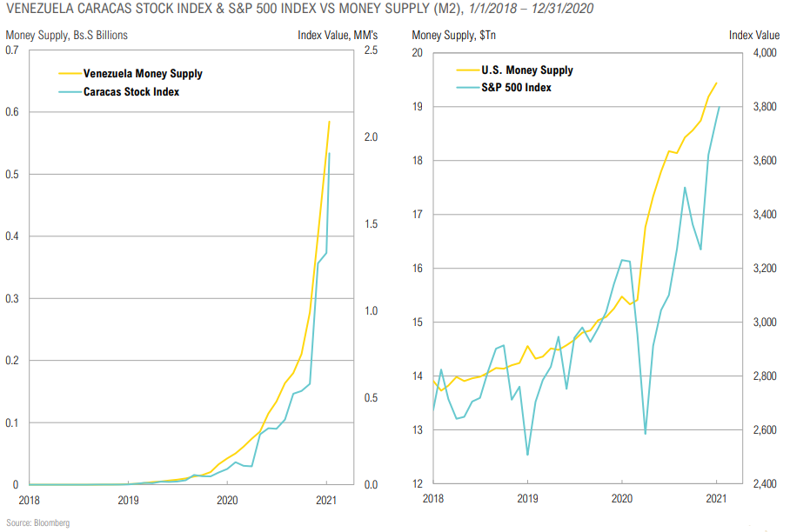This screenshot has height=532, width=790.
Task: Click the 2.5 label on the Index Value MM's axis
Action: point(371,50)
